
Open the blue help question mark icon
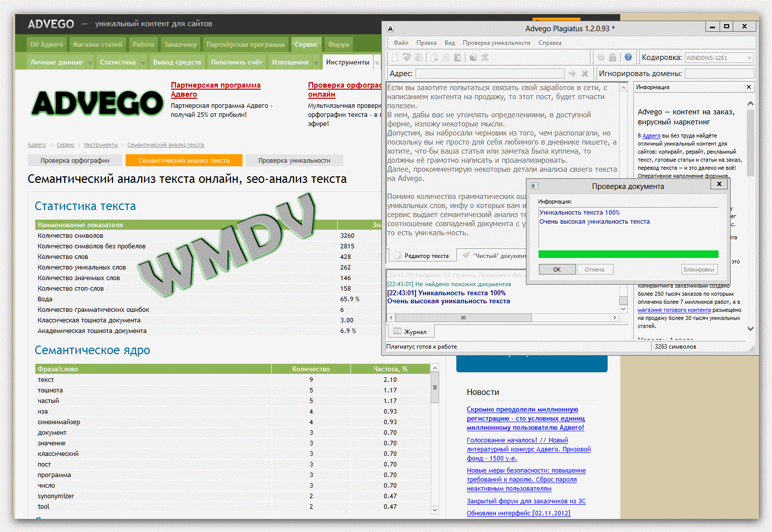628,57
